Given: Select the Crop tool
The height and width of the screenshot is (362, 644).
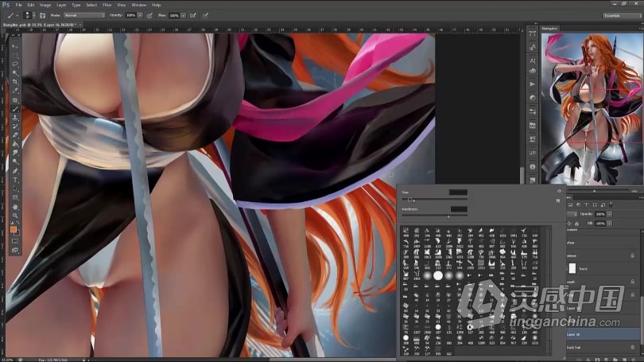Looking at the screenshot, I should click(15, 82).
